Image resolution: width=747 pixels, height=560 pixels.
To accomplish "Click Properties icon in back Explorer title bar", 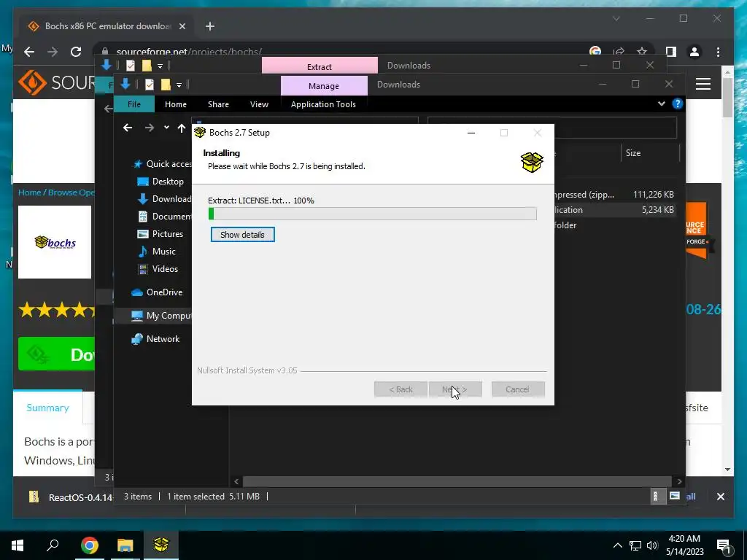I will (131, 66).
